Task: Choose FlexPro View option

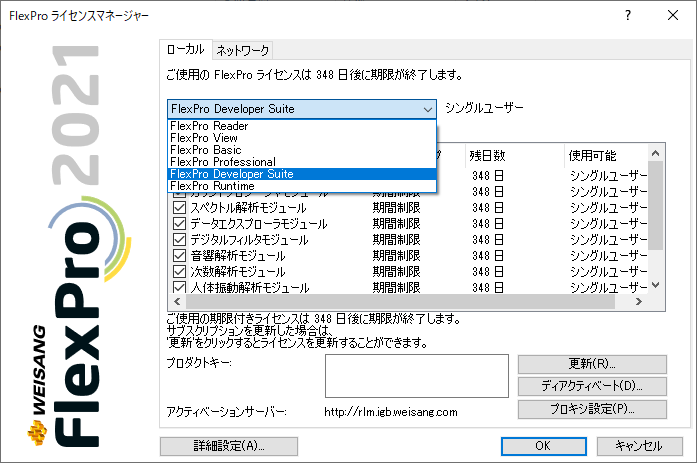Action: 302,138
